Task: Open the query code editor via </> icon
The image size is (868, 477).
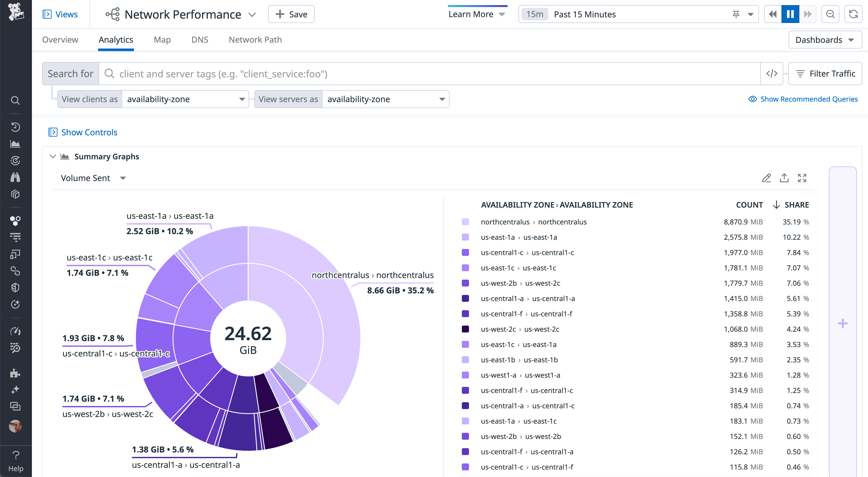Action: [x=772, y=74]
